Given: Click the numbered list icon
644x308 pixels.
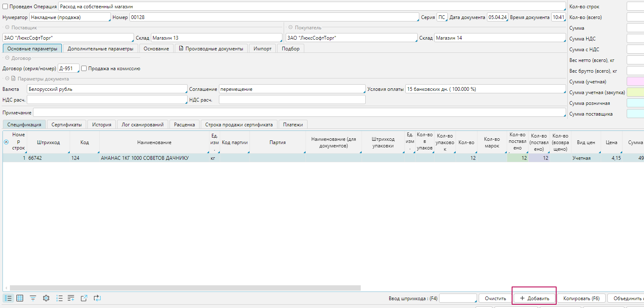Looking at the screenshot, I should [59, 298].
